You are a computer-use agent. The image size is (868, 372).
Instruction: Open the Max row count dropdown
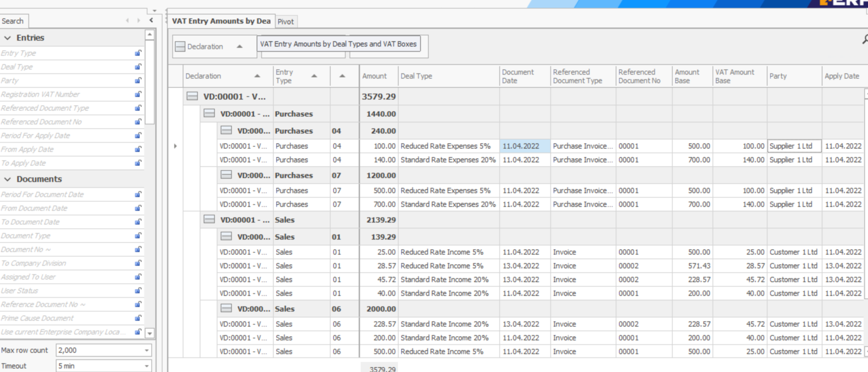coord(146,350)
